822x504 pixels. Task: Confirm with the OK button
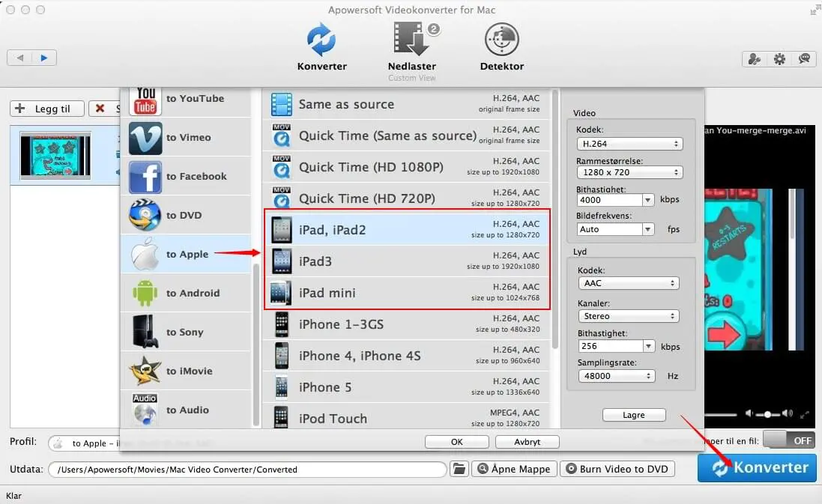click(x=456, y=442)
